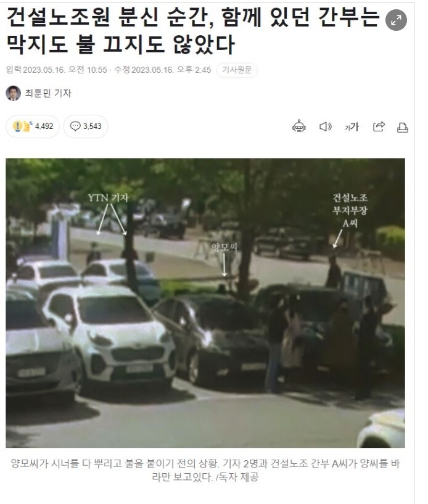Click the 양모씨 label in the photo
The image size is (428, 504).
pos(224,247)
